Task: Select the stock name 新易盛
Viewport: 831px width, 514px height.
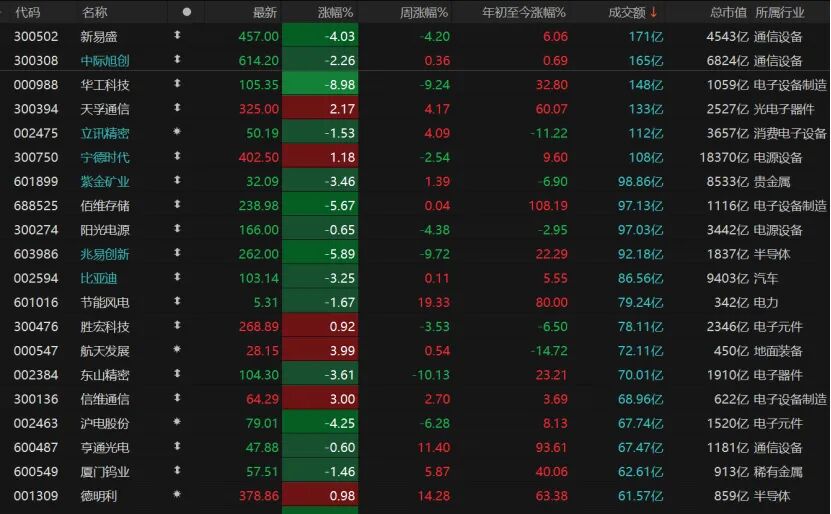Action: point(99,37)
